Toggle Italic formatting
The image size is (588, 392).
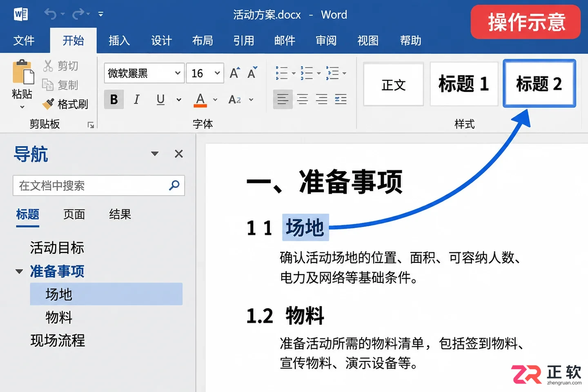coord(137,100)
